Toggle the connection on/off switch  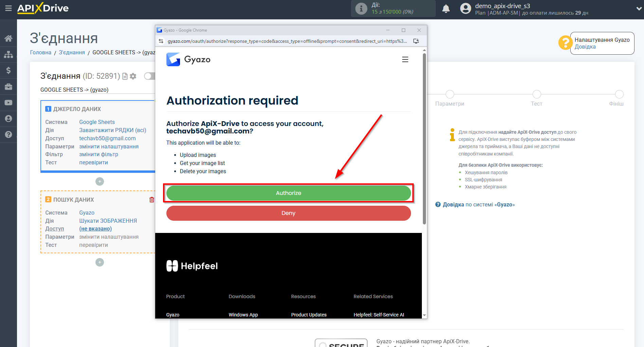click(x=149, y=76)
